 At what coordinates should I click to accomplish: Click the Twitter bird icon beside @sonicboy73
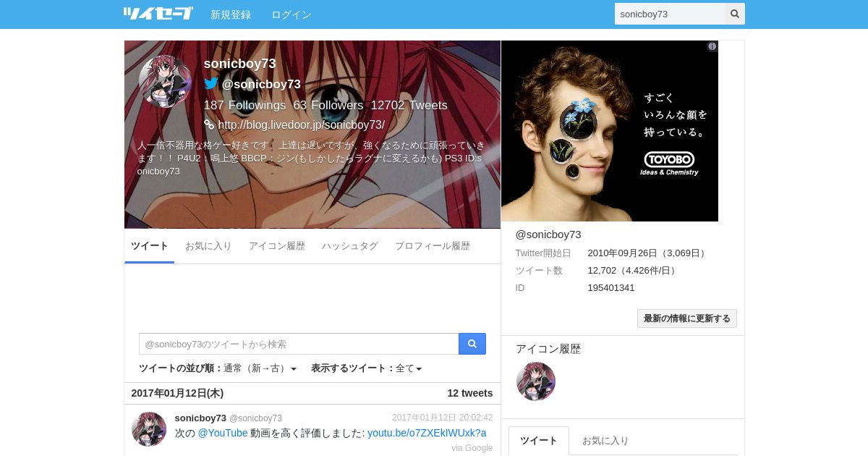[211, 84]
